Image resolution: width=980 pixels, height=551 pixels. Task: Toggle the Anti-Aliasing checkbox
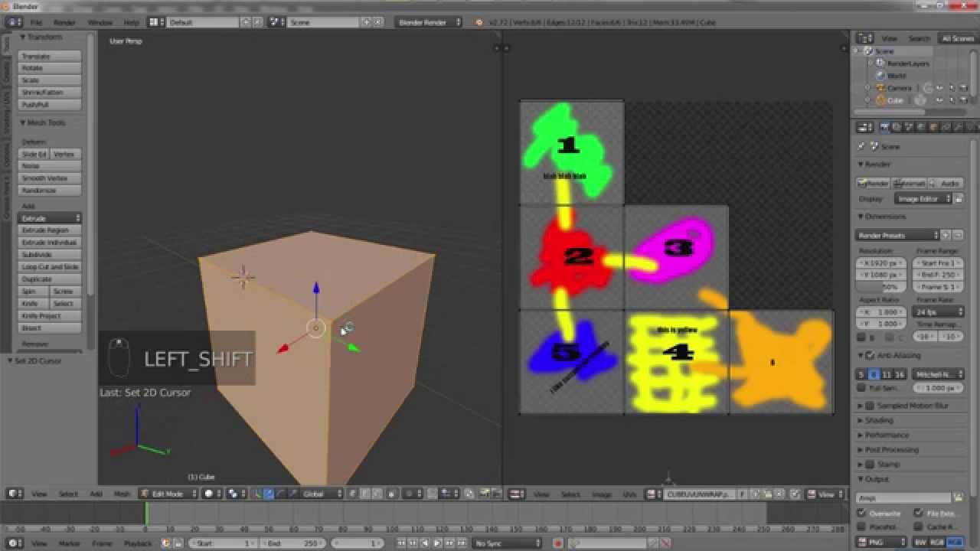pos(870,355)
